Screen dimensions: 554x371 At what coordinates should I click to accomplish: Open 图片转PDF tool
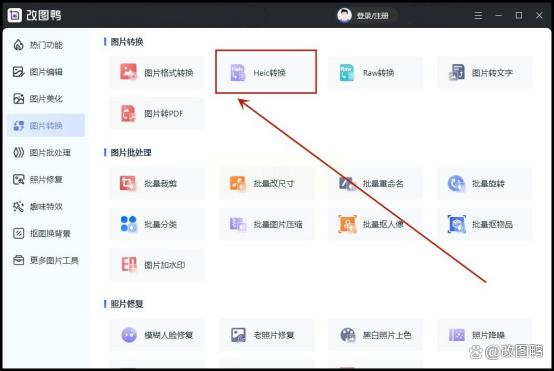point(157,113)
